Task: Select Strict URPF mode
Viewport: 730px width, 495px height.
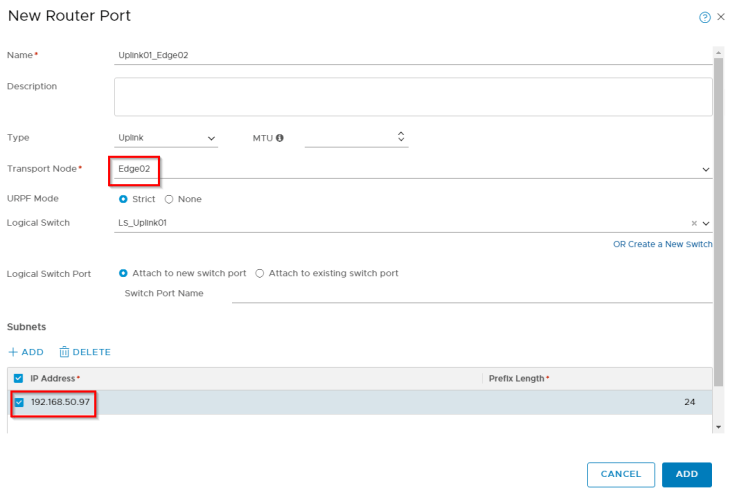Action: (x=124, y=199)
